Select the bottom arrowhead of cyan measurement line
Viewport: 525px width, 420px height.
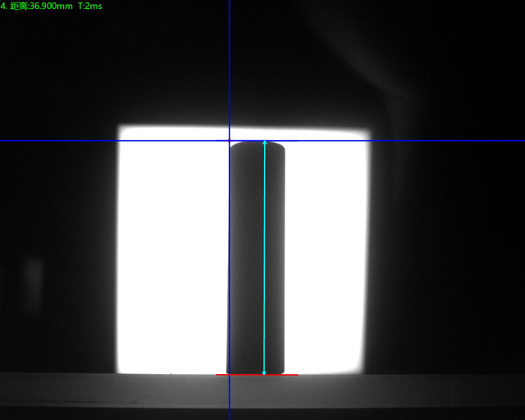(264, 372)
